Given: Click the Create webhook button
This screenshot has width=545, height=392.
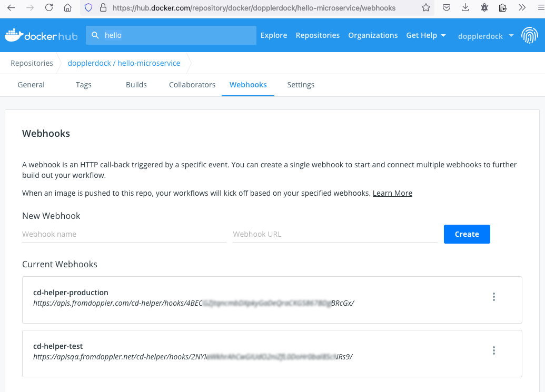Looking at the screenshot, I should 467,234.
